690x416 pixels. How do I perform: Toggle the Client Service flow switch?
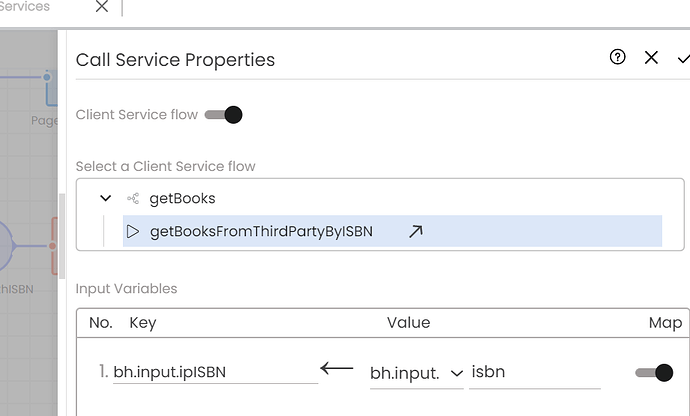pos(224,115)
